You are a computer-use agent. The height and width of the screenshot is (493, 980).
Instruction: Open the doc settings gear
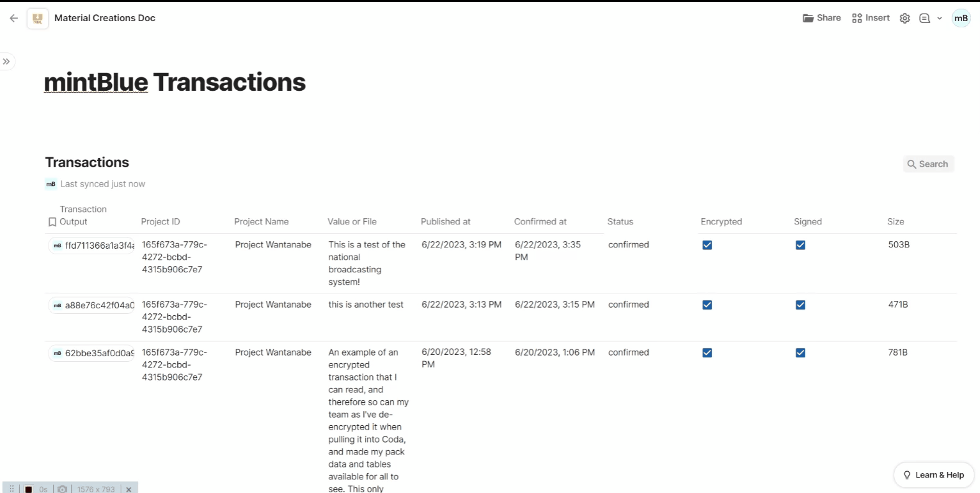point(905,18)
